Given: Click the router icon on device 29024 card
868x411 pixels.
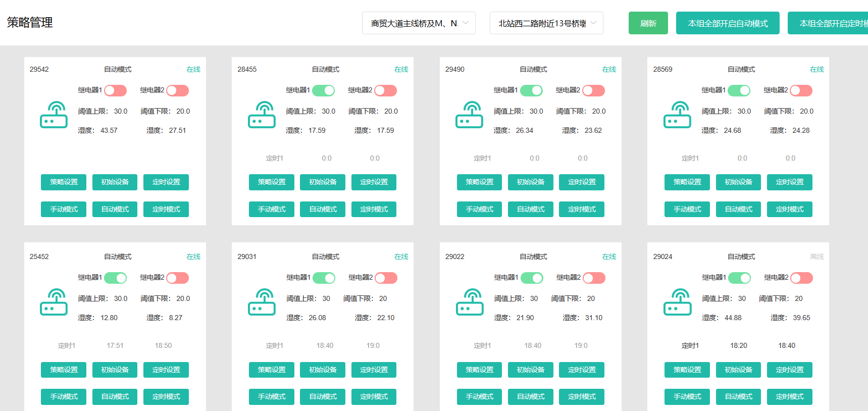Looking at the screenshot, I should tap(678, 302).
